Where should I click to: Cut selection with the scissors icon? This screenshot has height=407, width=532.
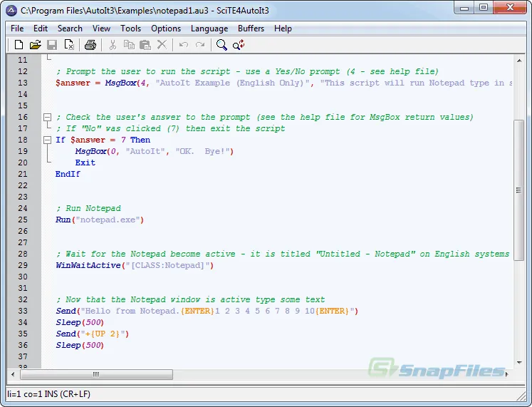[x=113, y=44]
